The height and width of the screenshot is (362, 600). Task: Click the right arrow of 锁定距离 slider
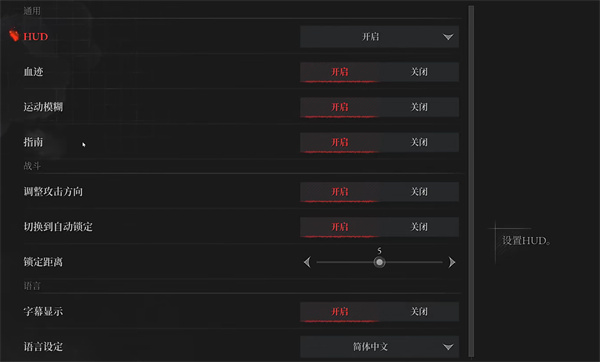[452, 263]
